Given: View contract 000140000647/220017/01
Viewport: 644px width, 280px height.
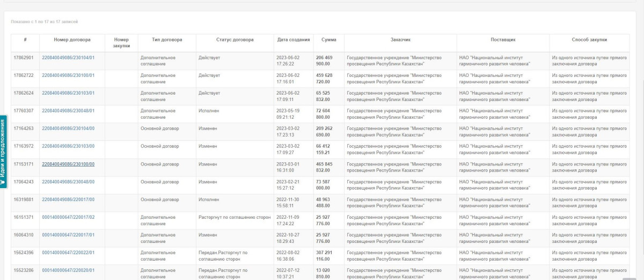Looking at the screenshot, I should [68, 235].
